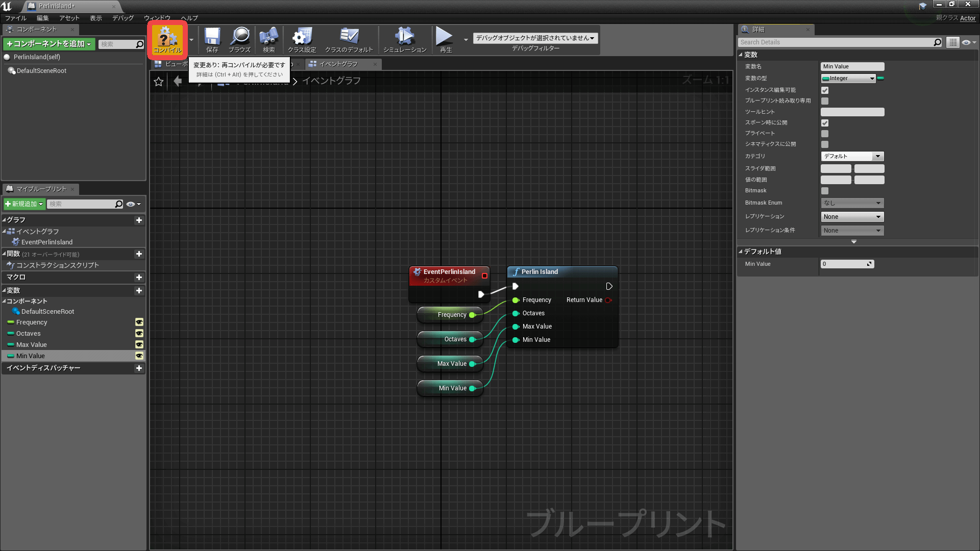Open the Debug (デバッグ) menu
This screenshot has height=551, width=980.
point(122,18)
